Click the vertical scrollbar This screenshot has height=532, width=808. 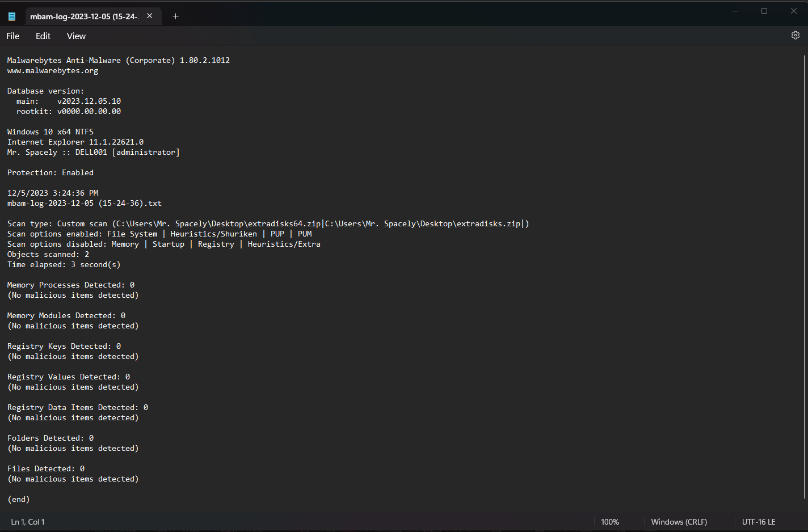pyautogui.click(x=805, y=278)
